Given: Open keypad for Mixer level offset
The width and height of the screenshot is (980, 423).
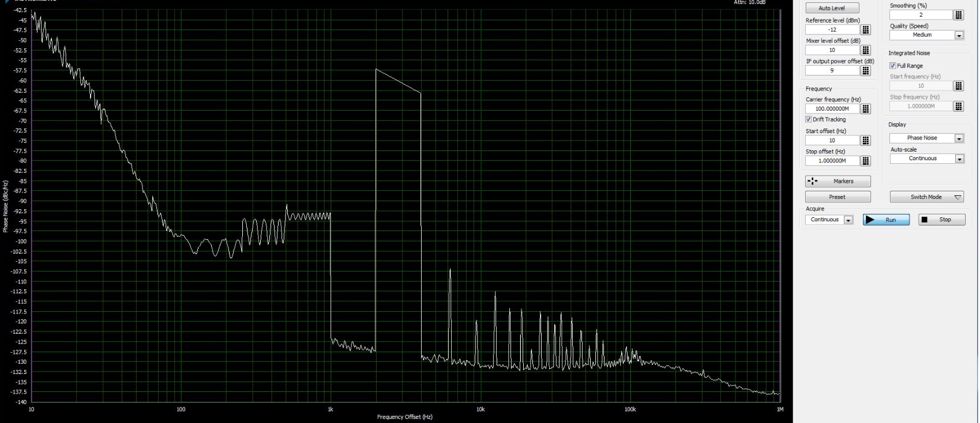Looking at the screenshot, I should 865,50.
